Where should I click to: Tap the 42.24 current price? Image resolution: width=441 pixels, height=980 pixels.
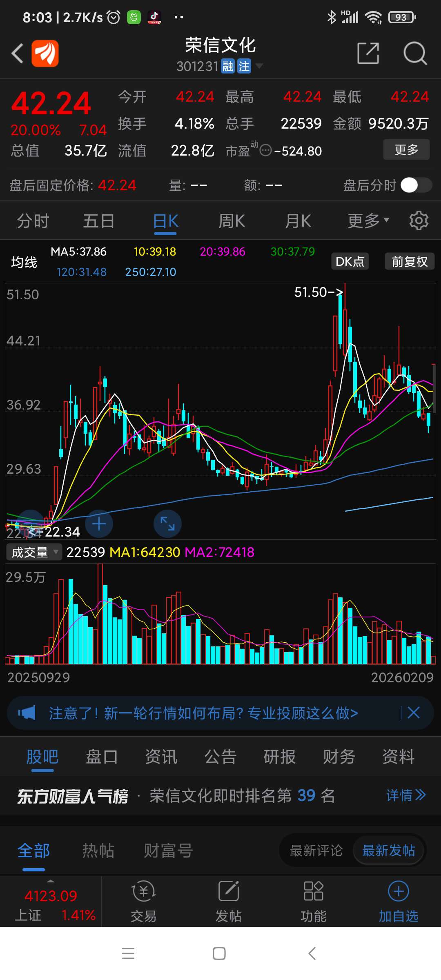(x=51, y=103)
